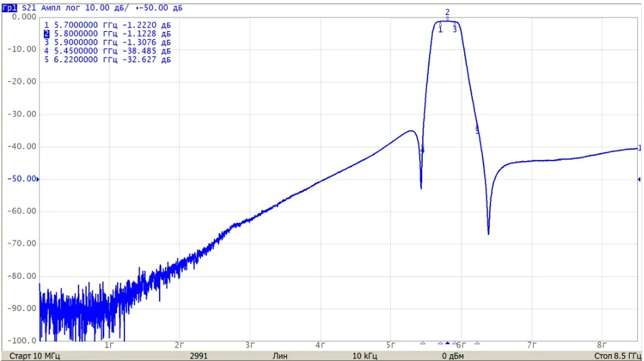Click the marker 4 triangle on frequency axis
644x361 pixels.
(x=423, y=343)
